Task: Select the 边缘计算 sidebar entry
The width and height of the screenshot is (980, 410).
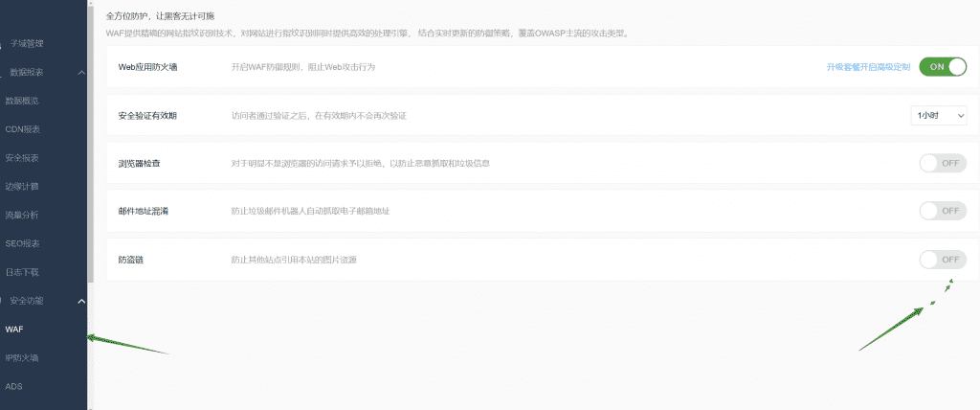Action: tap(22, 187)
